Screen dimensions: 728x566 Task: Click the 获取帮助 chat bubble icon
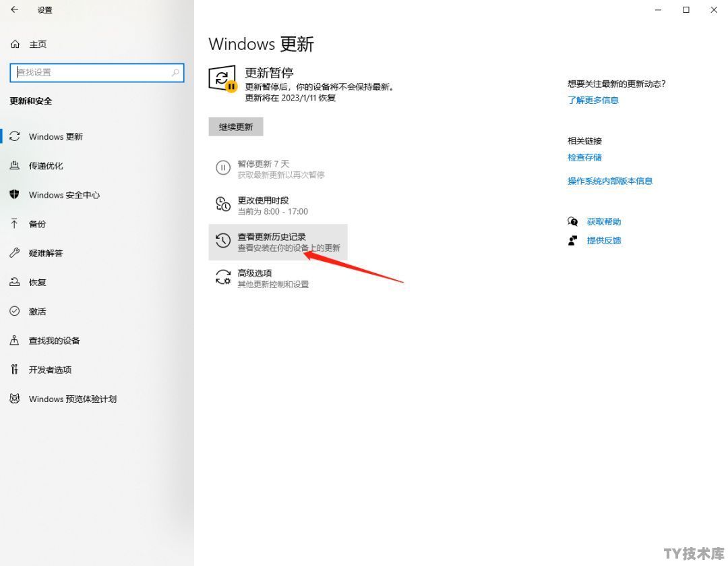coord(573,222)
